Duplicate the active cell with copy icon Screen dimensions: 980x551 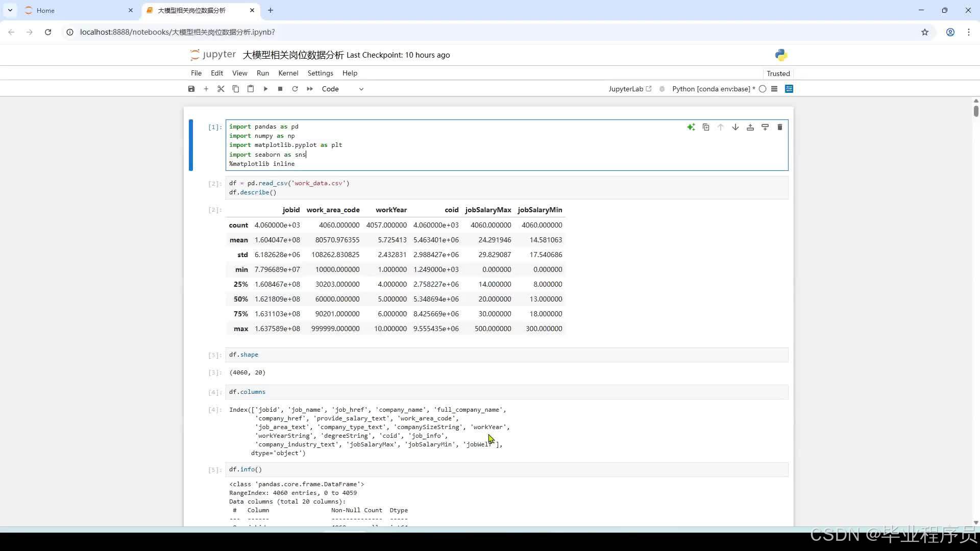(706, 127)
